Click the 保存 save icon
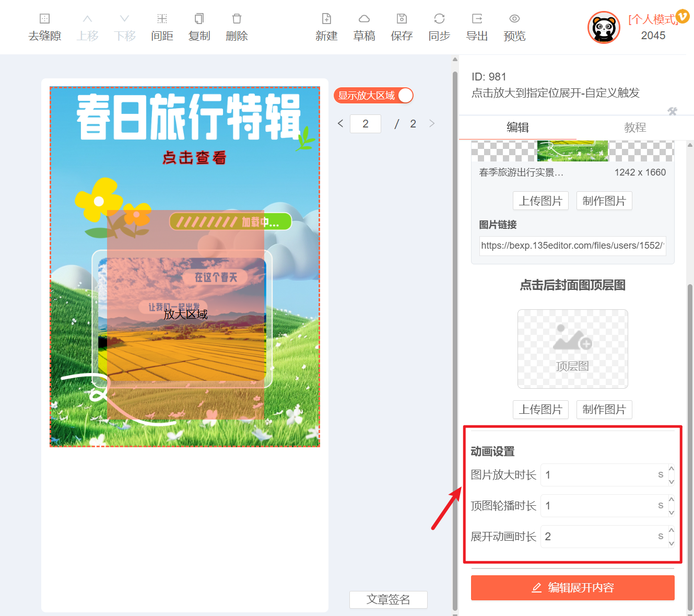The image size is (694, 616). [402, 19]
